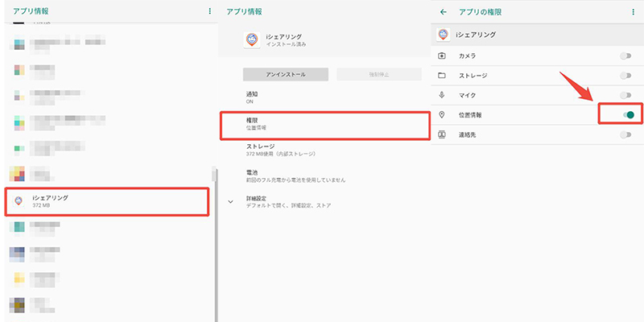
Task: Open the iシェアリング app entry in the list
Action: coord(107,201)
